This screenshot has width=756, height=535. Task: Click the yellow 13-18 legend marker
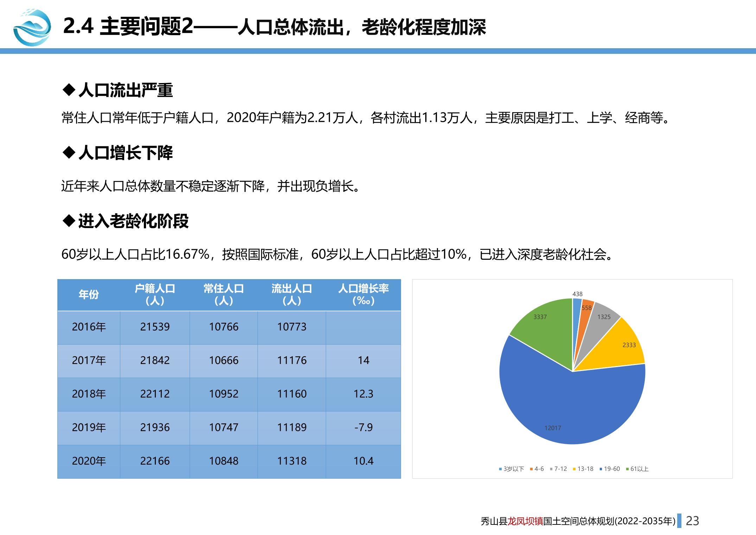click(x=574, y=469)
